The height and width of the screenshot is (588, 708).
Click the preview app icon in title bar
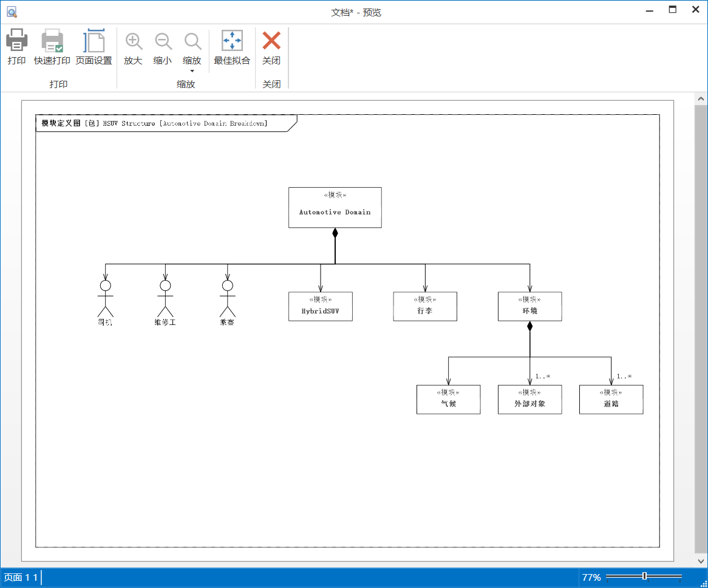click(x=12, y=12)
